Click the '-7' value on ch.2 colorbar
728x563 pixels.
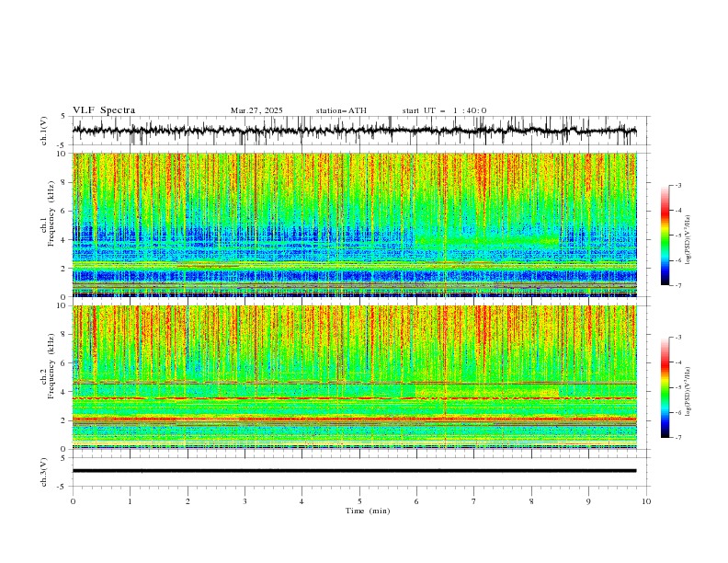pyautogui.click(x=677, y=437)
